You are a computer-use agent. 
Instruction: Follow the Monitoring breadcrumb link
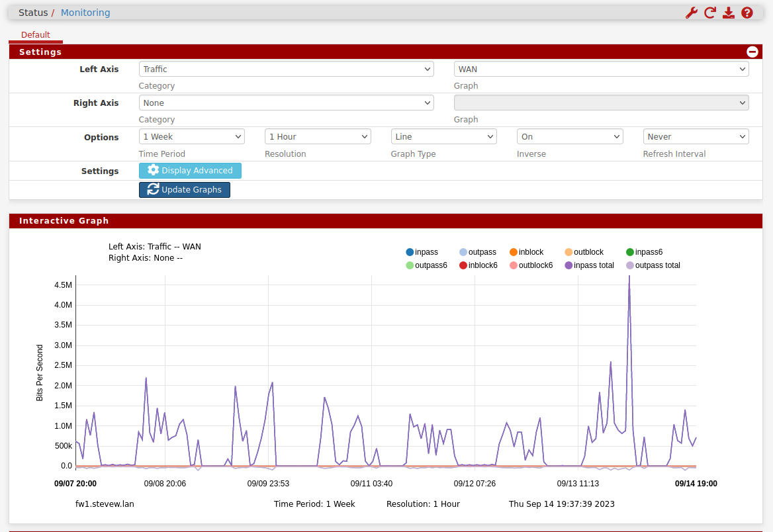(x=85, y=13)
